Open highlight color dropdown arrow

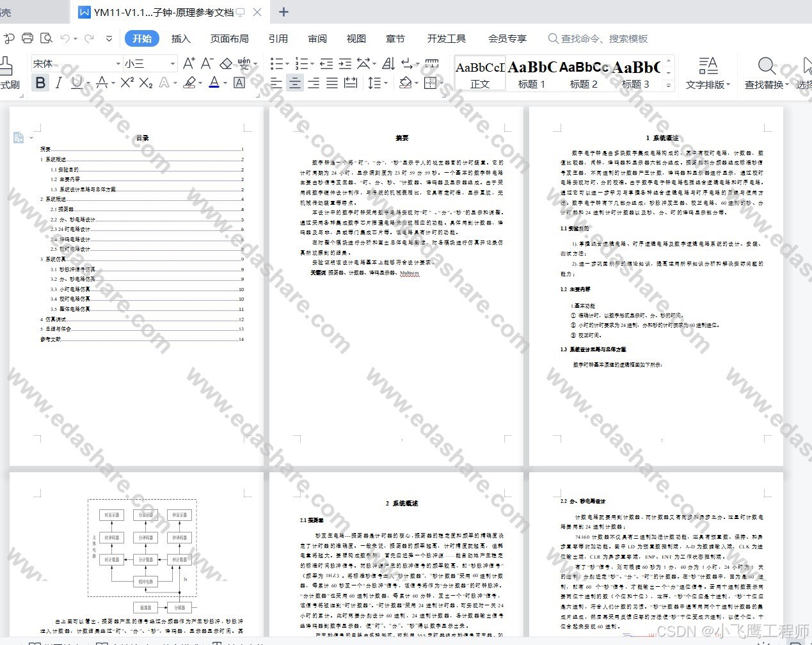[200, 83]
